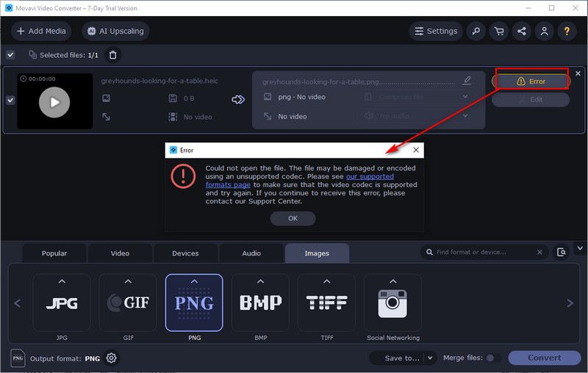Remove the file with the X icon
The image size is (588, 373).
(x=578, y=73)
